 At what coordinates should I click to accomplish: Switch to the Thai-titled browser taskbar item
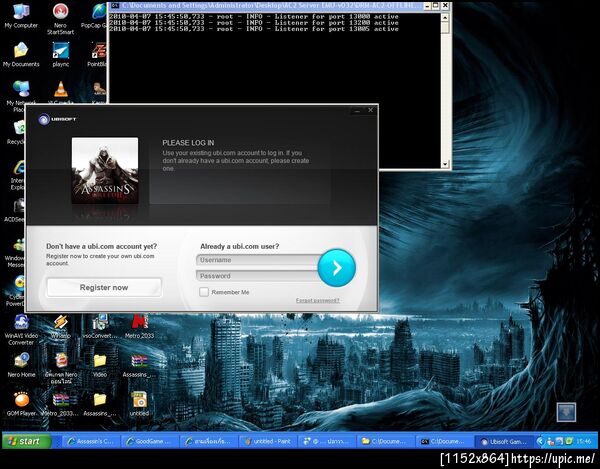coord(209,441)
